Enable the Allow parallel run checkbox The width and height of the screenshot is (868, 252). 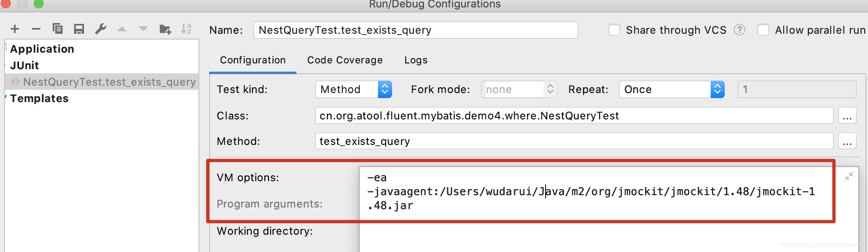pyautogui.click(x=763, y=30)
